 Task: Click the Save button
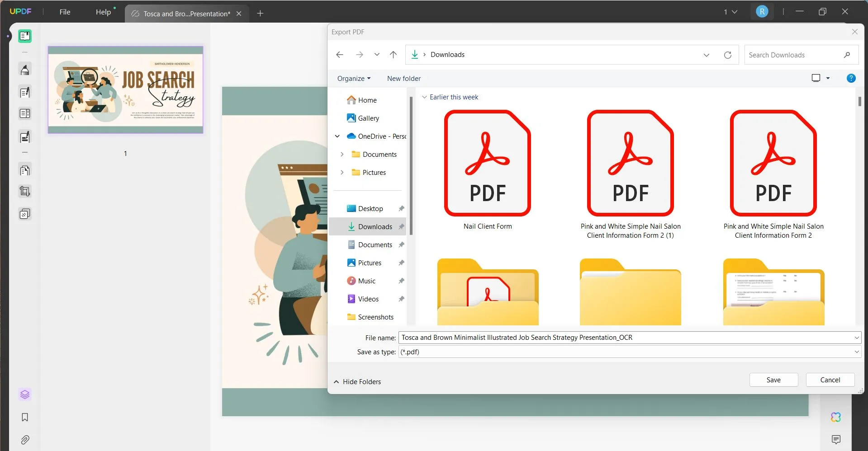[773, 380]
